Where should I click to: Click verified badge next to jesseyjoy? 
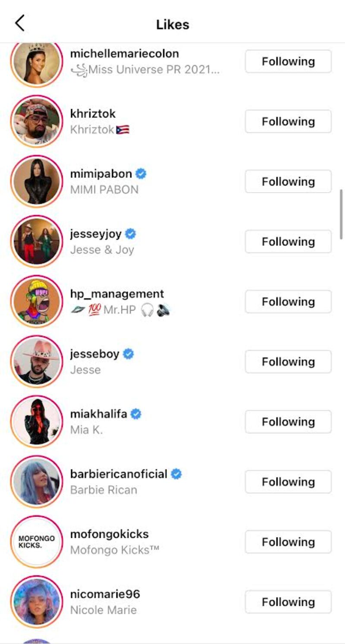coord(131,234)
